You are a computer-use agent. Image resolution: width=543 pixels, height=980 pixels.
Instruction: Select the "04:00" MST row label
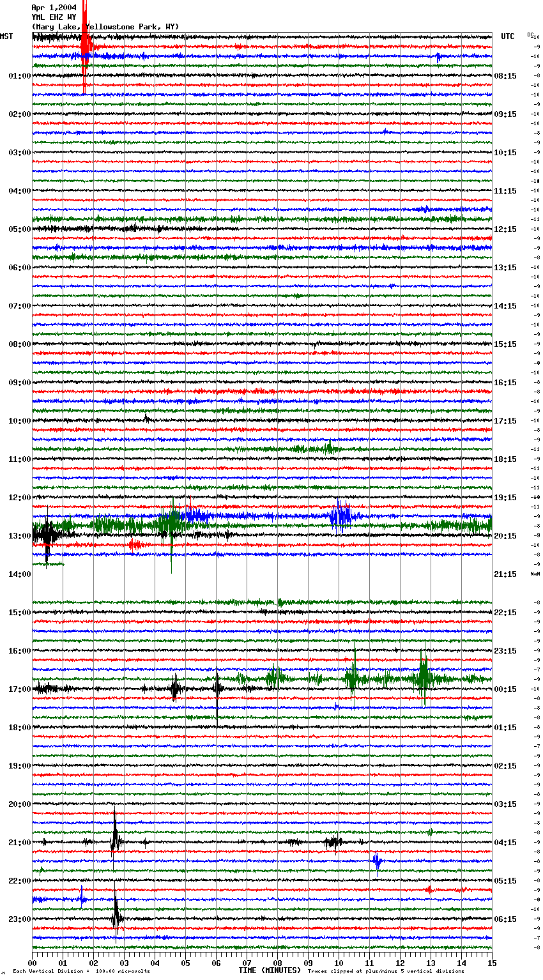click(x=20, y=191)
